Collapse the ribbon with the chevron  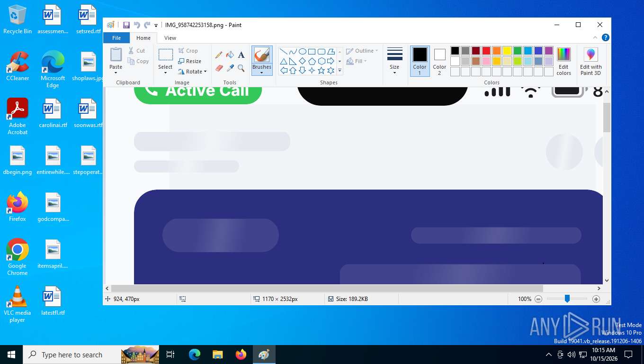[x=595, y=38]
